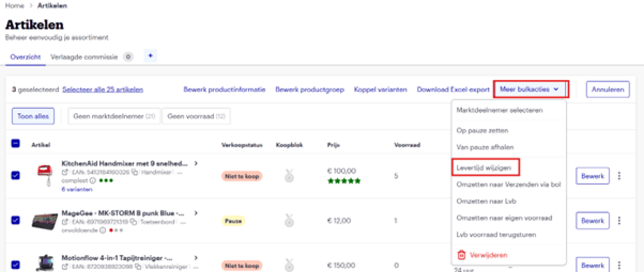Open three-dot menu for MageGee row

pyautogui.click(x=619, y=221)
